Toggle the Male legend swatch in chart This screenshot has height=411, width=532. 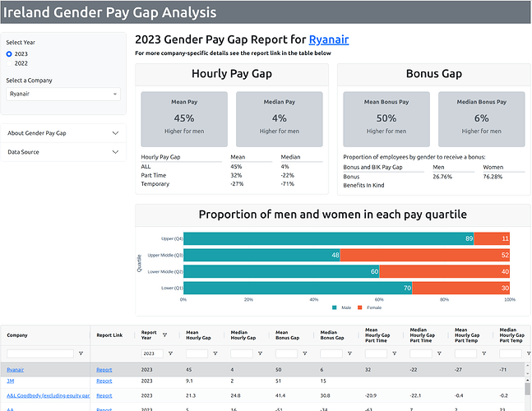point(334,307)
